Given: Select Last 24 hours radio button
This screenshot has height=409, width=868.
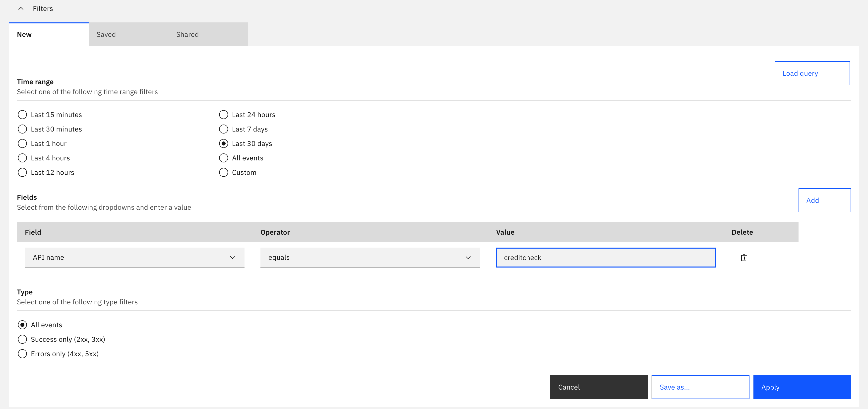Looking at the screenshot, I should click(x=223, y=115).
